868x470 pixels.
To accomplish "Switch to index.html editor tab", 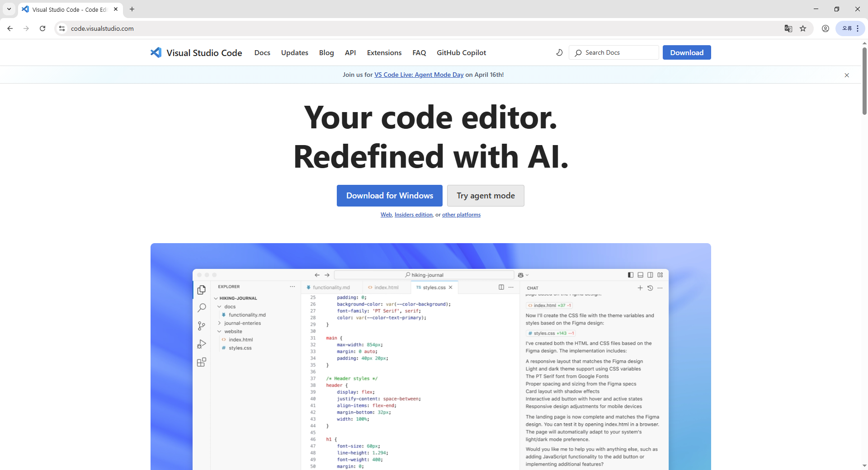I will coord(386,287).
